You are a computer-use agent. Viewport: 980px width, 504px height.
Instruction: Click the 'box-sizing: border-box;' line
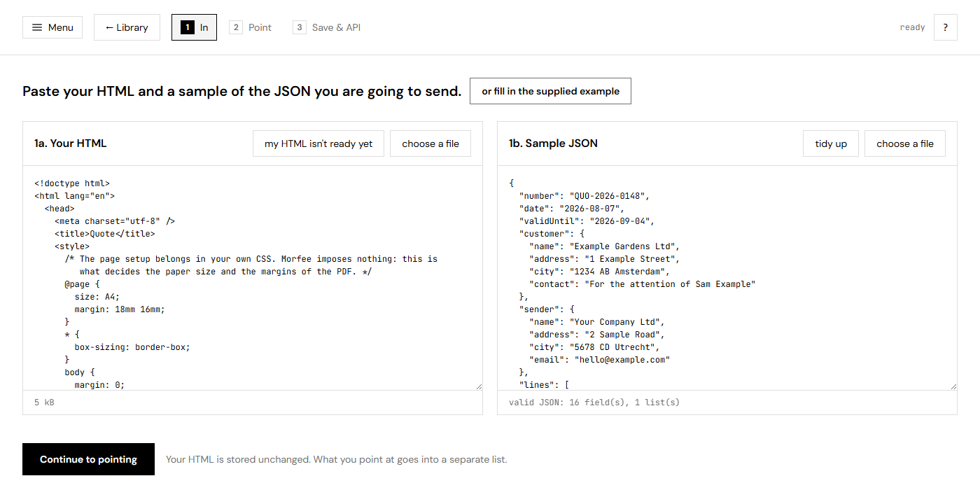[132, 347]
